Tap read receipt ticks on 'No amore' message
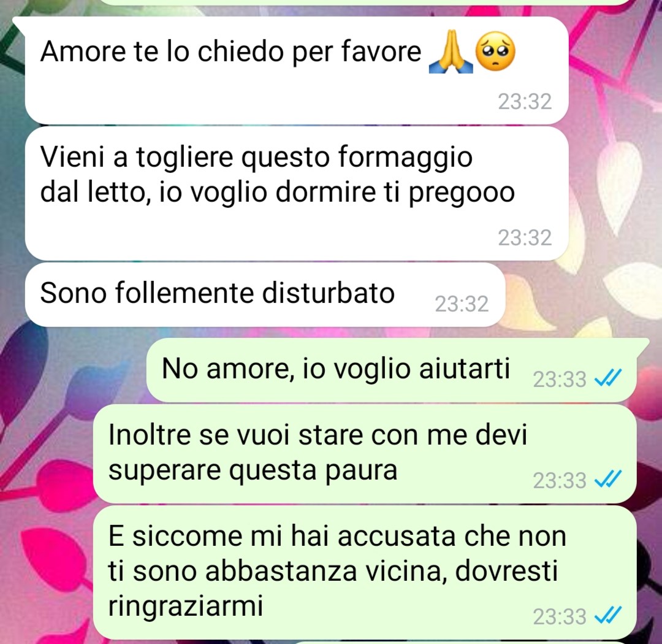The height and width of the screenshot is (644, 662). click(608, 378)
